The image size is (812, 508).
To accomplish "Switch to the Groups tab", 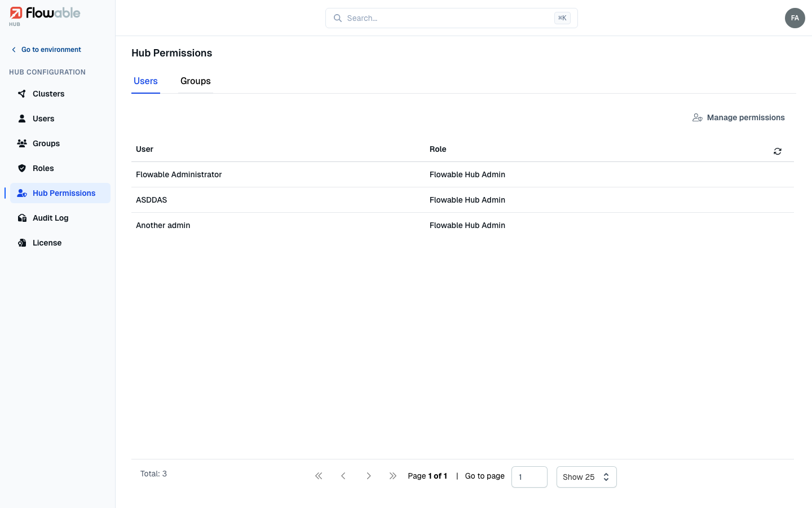I will pyautogui.click(x=196, y=81).
